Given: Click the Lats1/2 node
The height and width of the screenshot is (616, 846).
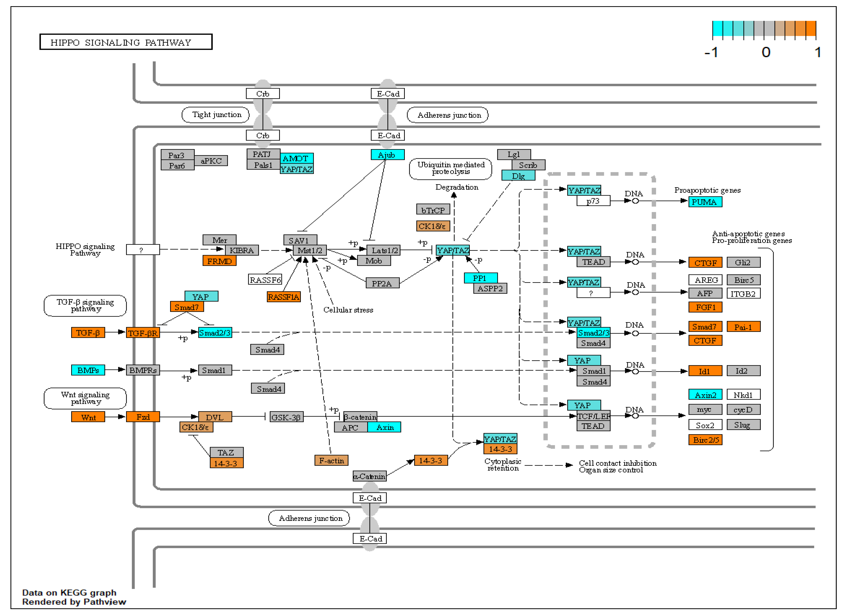Looking at the screenshot, I should coord(383,250).
